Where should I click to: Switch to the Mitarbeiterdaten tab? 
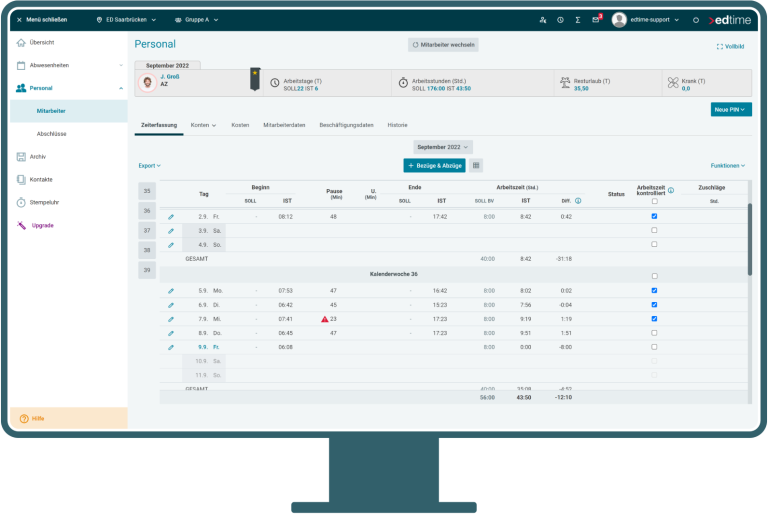tap(284, 125)
